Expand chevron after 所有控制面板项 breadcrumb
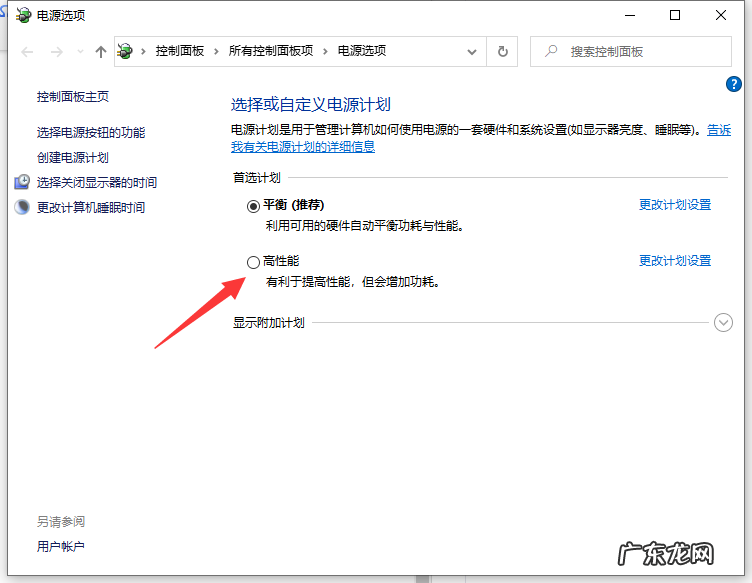The height and width of the screenshot is (583, 752). click(325, 51)
